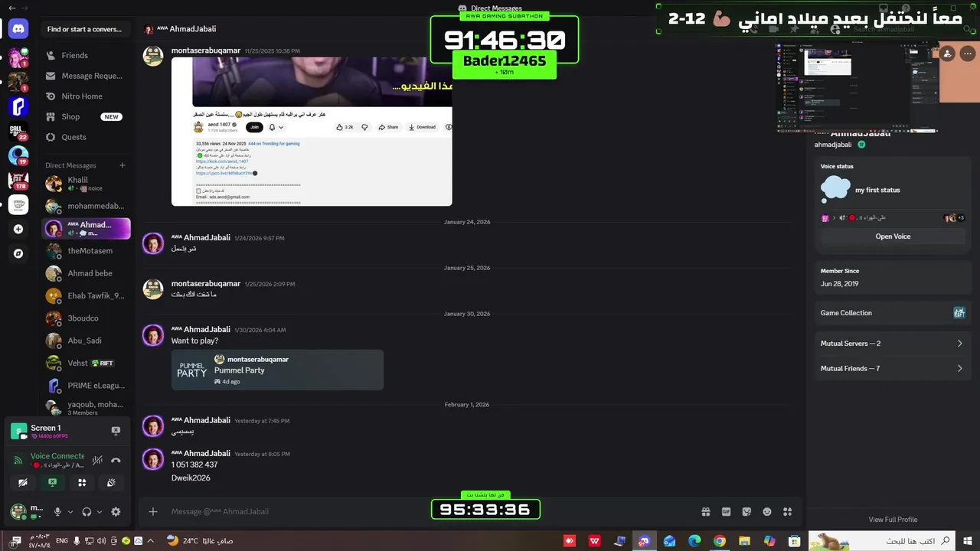The width and height of the screenshot is (980, 551).
Task: Open the Windows Start menu
Action: click(968, 541)
